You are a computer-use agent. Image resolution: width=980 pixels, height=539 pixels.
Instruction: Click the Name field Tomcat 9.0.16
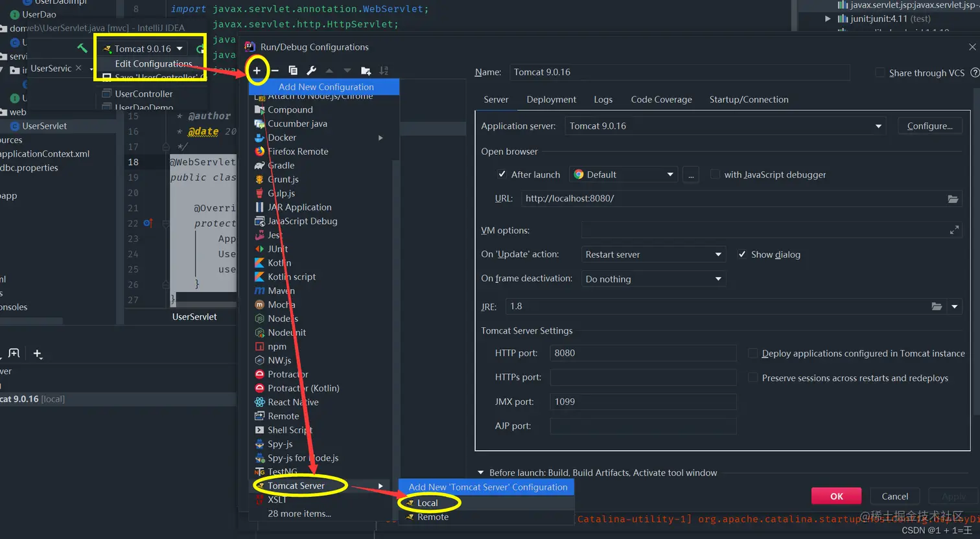click(x=679, y=73)
